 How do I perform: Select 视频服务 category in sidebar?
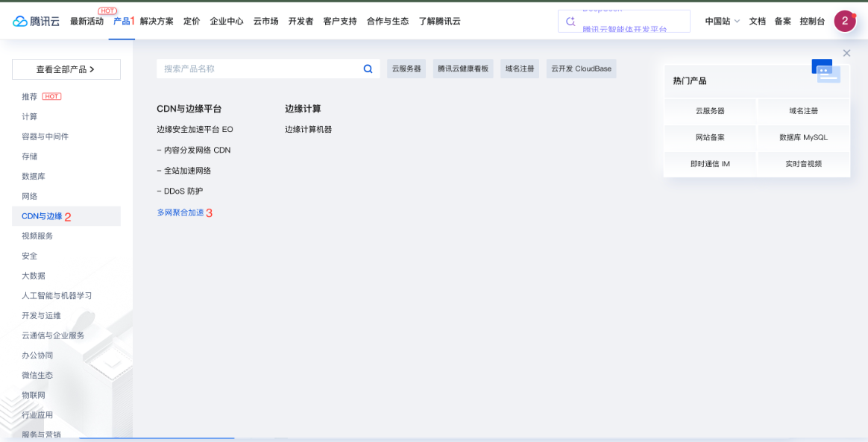(x=37, y=236)
